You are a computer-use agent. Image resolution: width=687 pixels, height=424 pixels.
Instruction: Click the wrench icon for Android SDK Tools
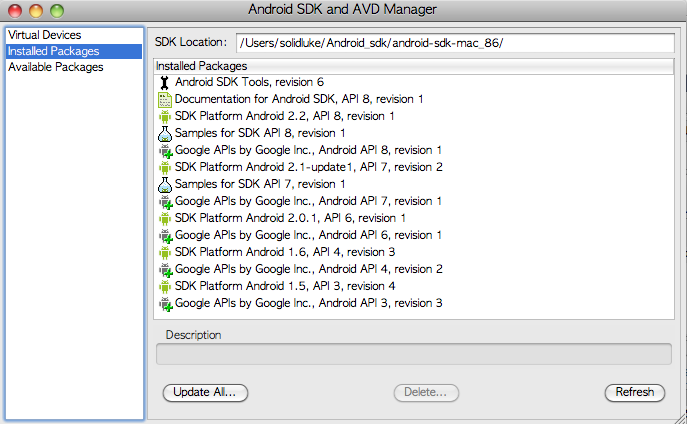(x=165, y=82)
